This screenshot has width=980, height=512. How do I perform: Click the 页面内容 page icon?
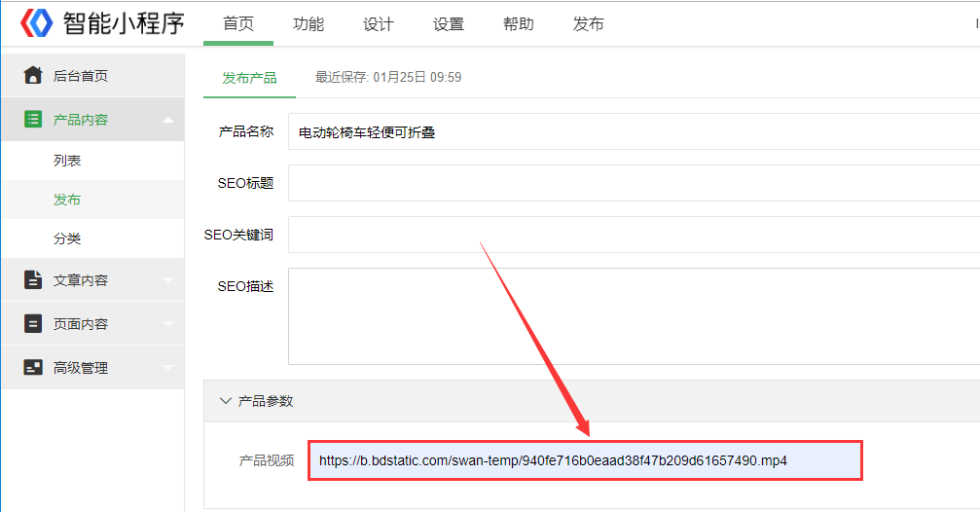(x=33, y=324)
